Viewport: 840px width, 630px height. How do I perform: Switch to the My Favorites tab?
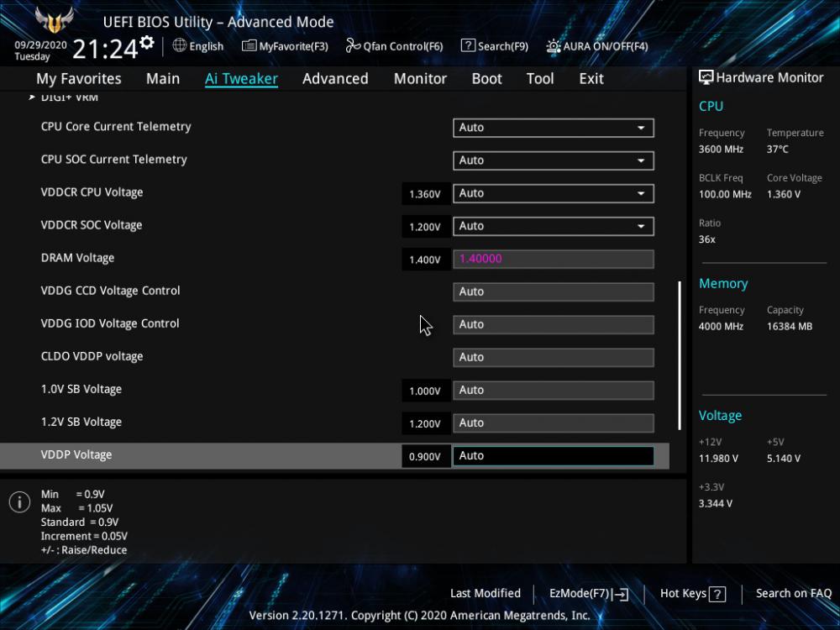pyautogui.click(x=79, y=79)
